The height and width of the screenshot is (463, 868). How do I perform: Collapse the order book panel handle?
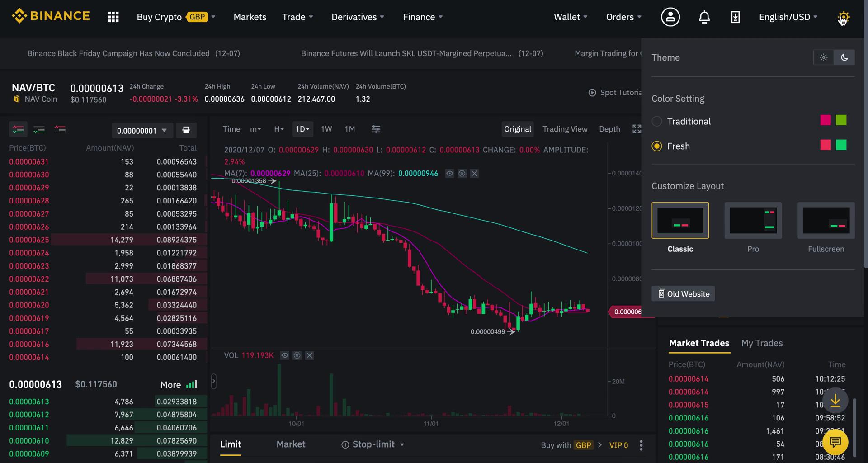213,382
